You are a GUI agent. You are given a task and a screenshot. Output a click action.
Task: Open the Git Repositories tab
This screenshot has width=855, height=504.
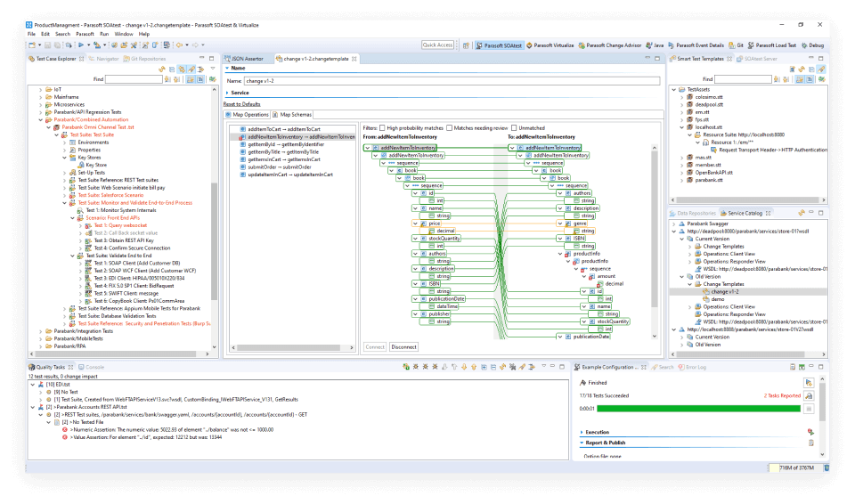coord(144,59)
